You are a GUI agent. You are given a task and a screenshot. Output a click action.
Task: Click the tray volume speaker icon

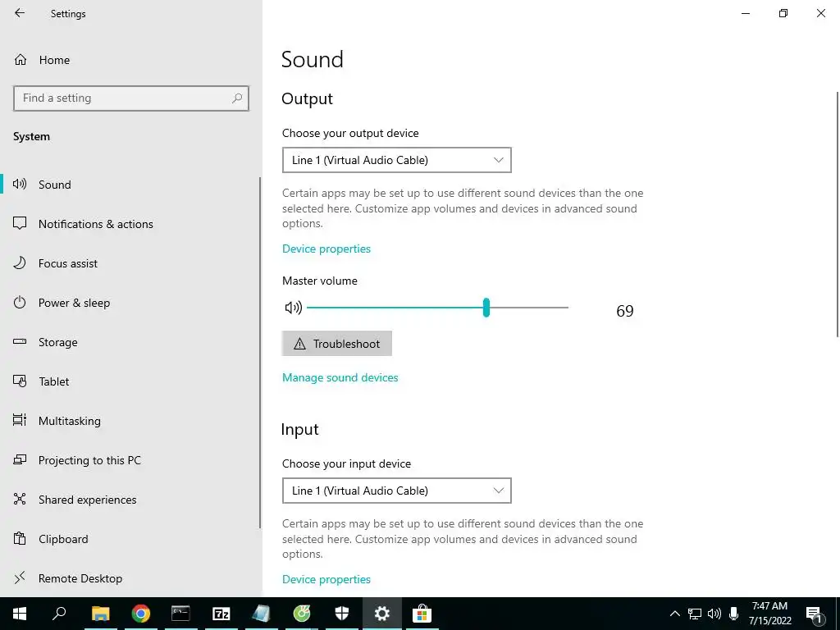coord(714,614)
